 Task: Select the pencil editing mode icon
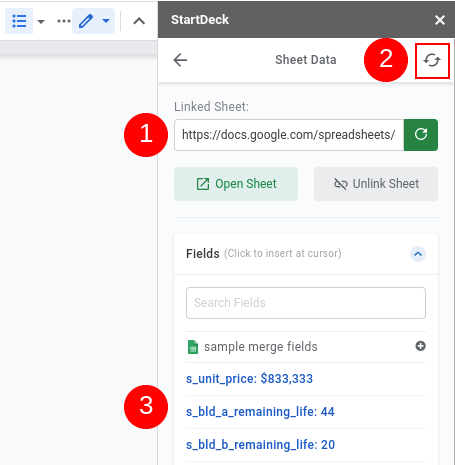(x=86, y=21)
